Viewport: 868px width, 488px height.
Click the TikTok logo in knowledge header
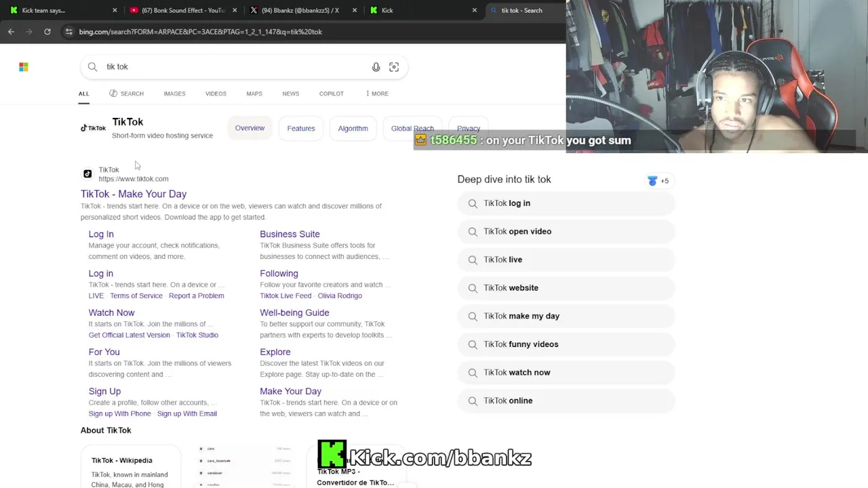[93, 128]
